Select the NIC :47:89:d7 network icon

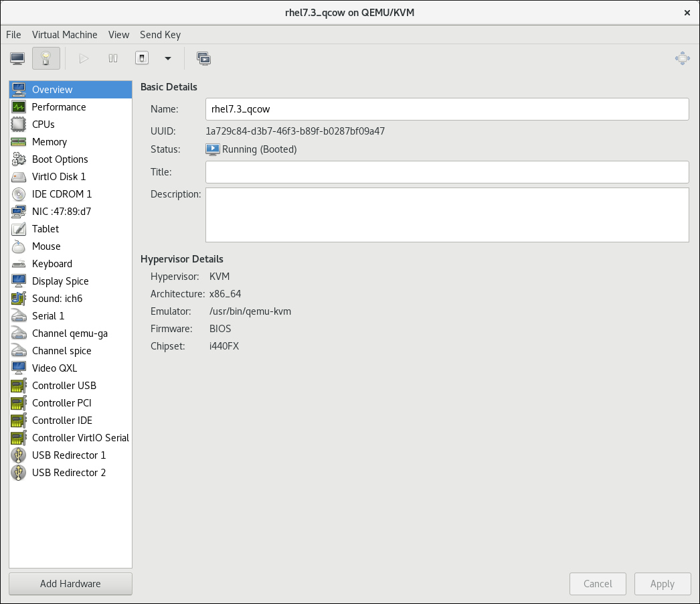click(19, 212)
